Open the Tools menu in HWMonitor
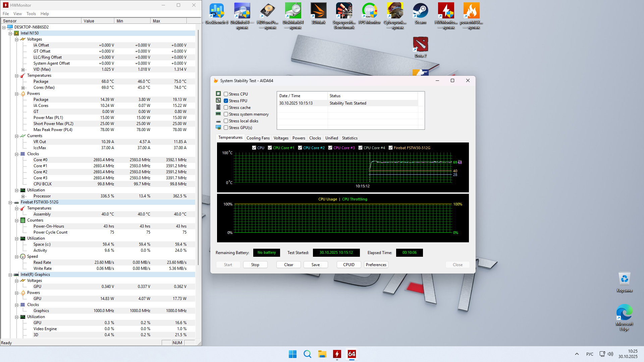This screenshot has height=362, width=644. click(x=31, y=14)
